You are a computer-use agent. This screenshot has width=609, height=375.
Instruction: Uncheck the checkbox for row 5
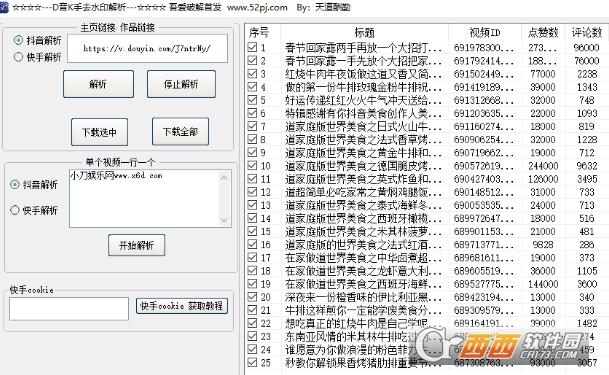[252, 100]
